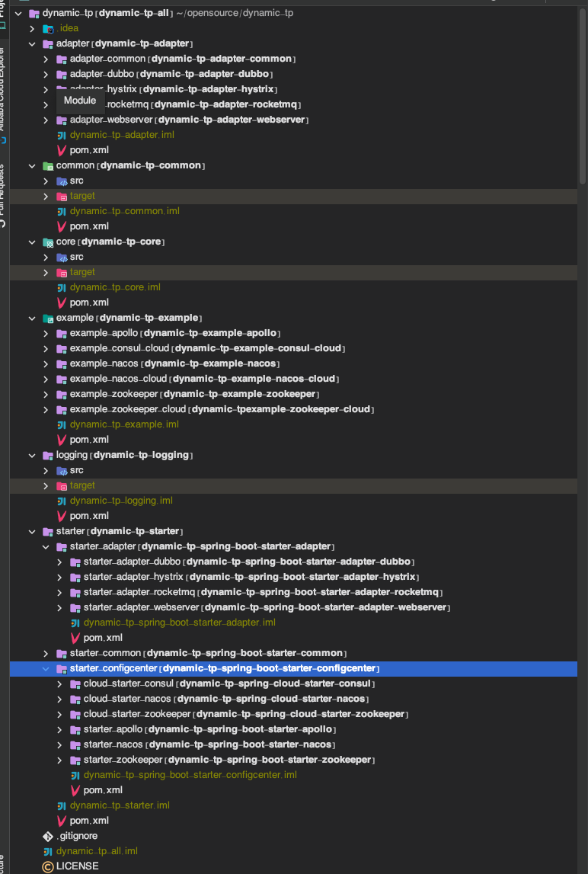This screenshot has width=588, height=874.
Task: Collapse the adapter module node
Action: pyautogui.click(x=31, y=43)
